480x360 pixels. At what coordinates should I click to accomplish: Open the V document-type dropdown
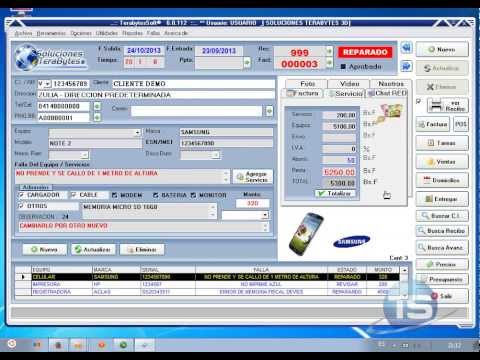(48, 84)
